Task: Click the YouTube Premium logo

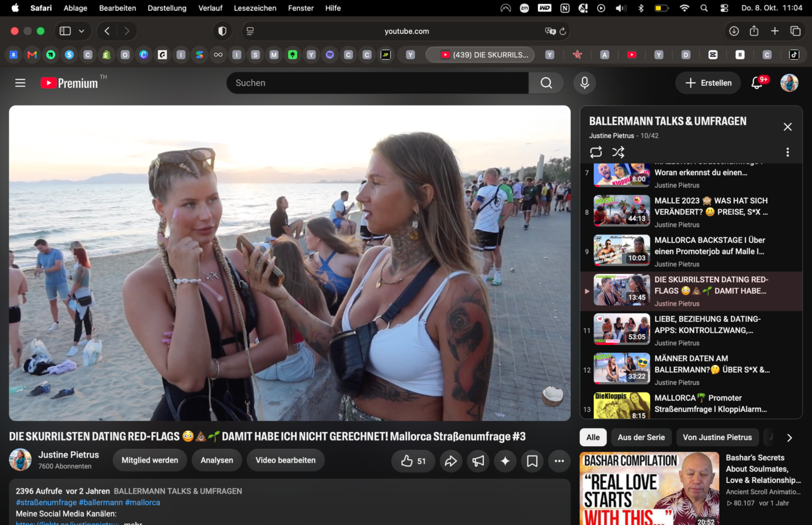Action: (69, 83)
